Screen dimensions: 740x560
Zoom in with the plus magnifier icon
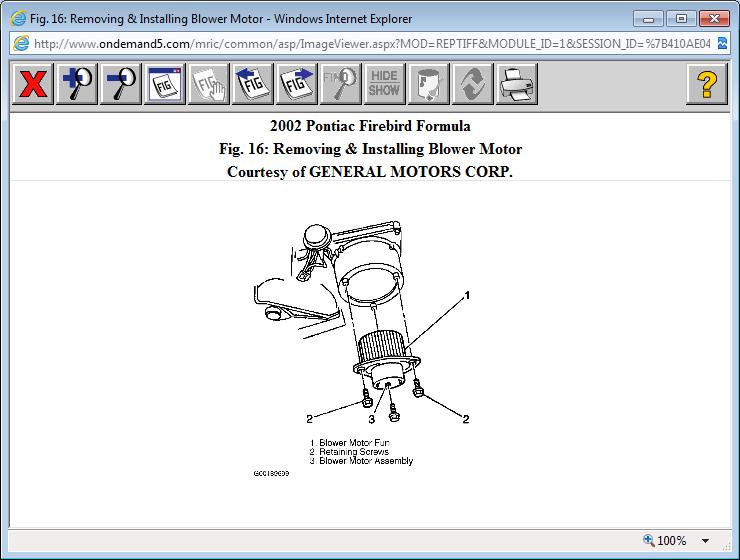pyautogui.click(x=77, y=84)
